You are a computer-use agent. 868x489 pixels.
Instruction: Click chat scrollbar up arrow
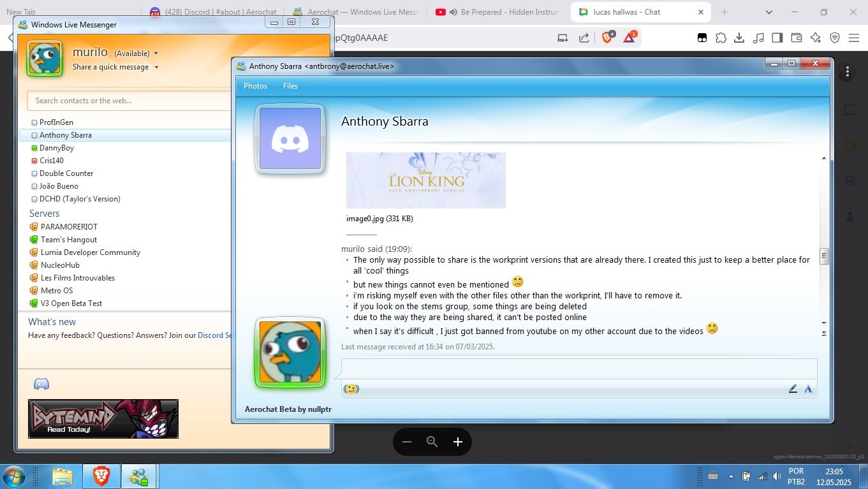coord(823,158)
